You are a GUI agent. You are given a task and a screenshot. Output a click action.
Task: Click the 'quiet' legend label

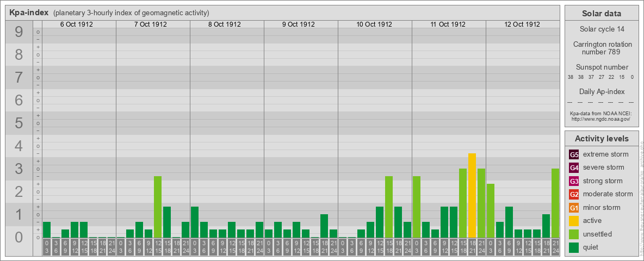pos(592,247)
